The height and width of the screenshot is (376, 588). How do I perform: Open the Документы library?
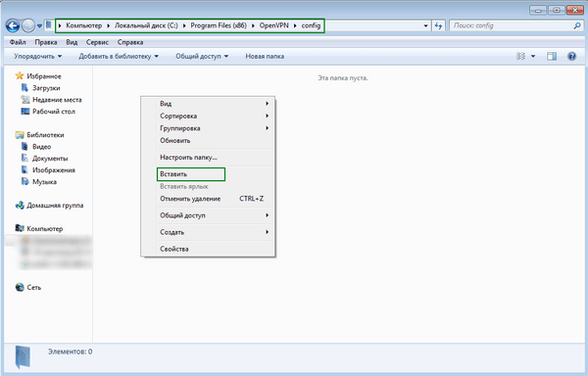(x=50, y=159)
